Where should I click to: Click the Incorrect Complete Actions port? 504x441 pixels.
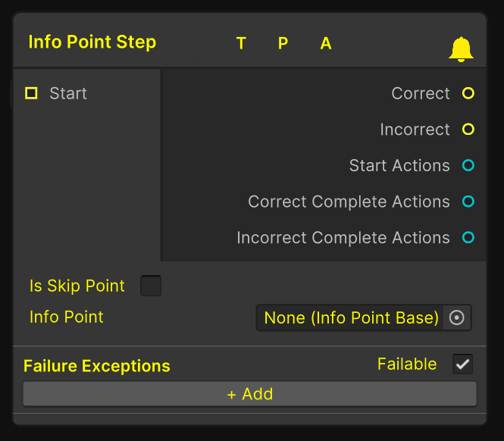[x=468, y=237]
